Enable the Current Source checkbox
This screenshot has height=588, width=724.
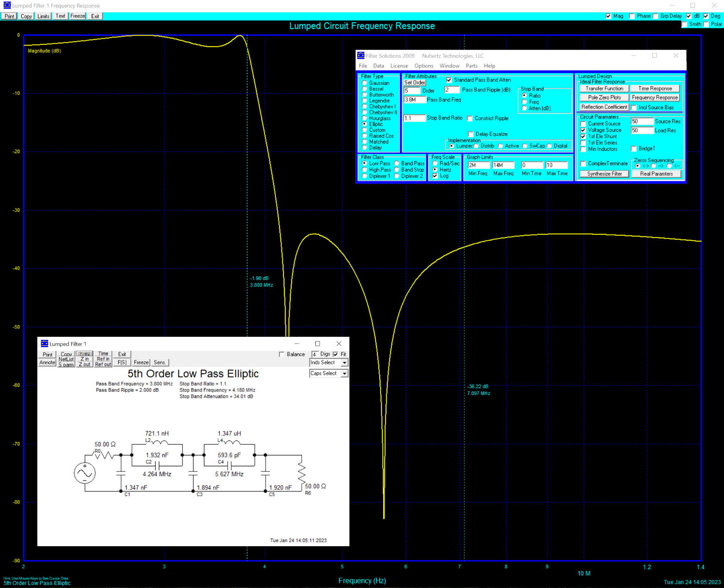click(583, 124)
